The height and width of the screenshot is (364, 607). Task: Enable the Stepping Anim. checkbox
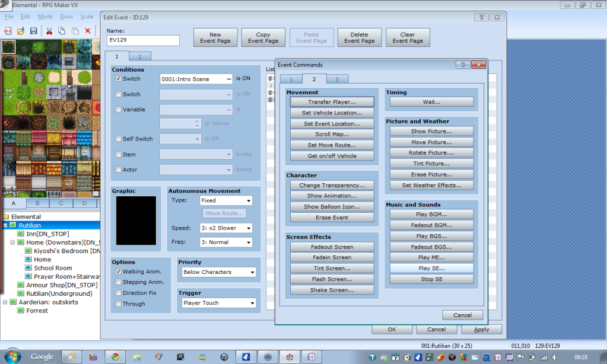(119, 282)
